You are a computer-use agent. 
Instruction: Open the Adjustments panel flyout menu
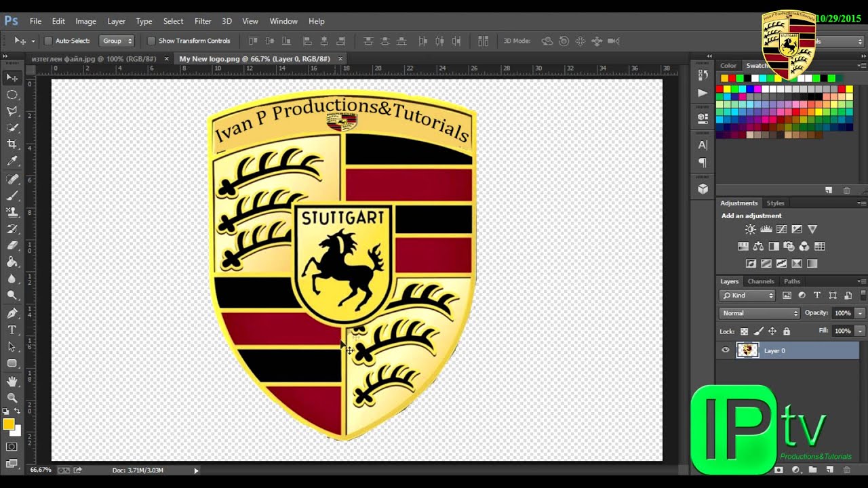coord(862,203)
